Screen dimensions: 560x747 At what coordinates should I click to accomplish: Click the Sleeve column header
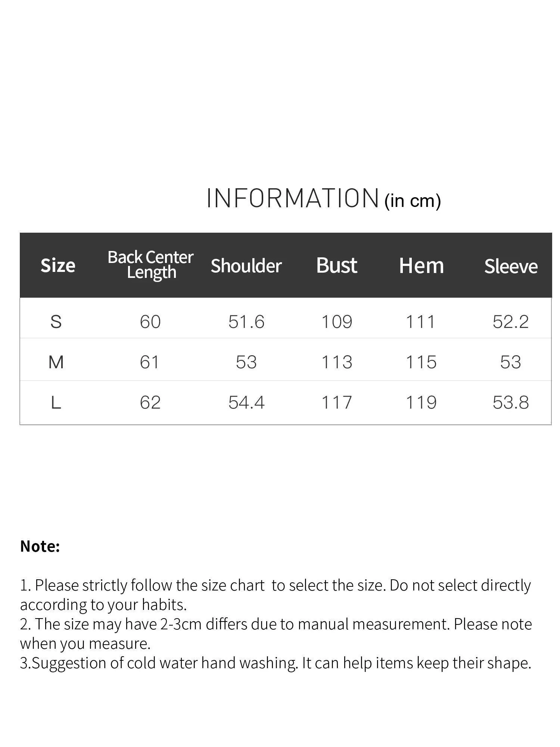pyautogui.click(x=511, y=266)
